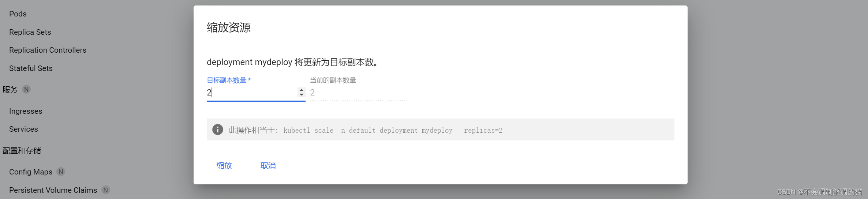
Task: Decrease target replica count with down arrow
Action: tap(302, 95)
